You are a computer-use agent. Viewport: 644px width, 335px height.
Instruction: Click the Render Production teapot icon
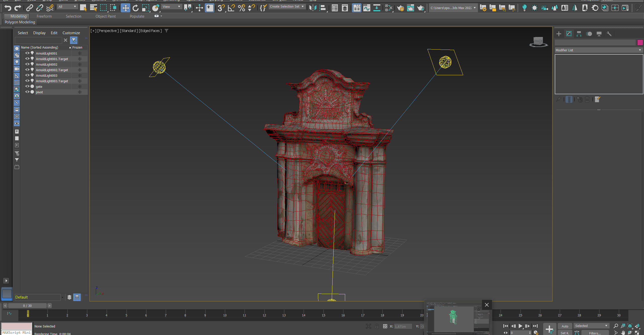point(421,8)
